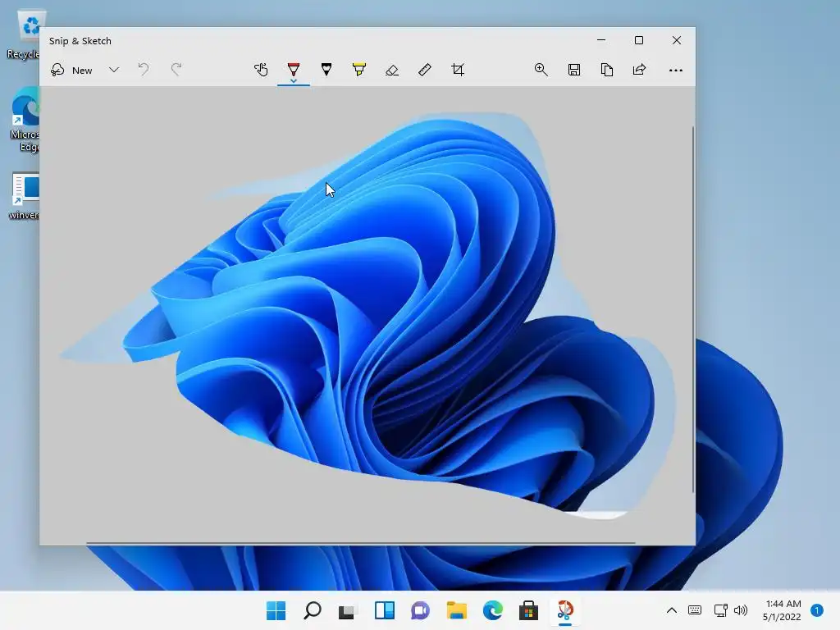Select the yellow Highlighter tool
Viewport: 840px width, 630px height.
359,70
